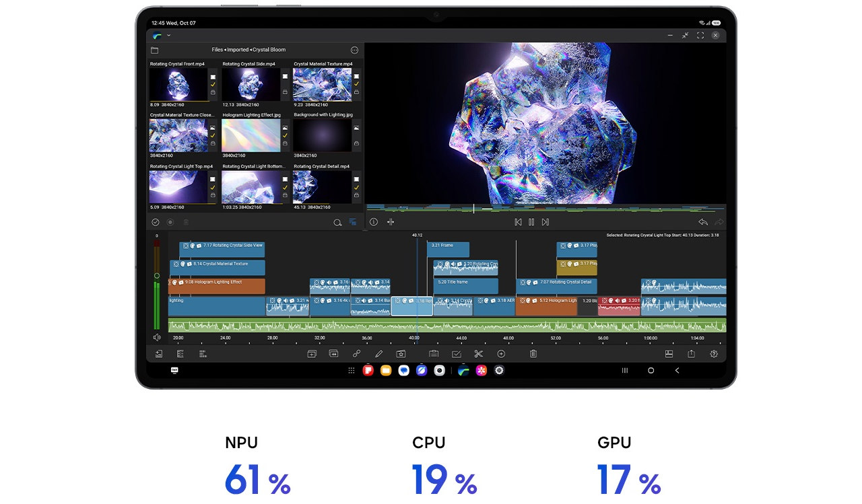Open the settings gear in timeline toolbar
Viewport: 862px width, 504px height.
(714, 353)
